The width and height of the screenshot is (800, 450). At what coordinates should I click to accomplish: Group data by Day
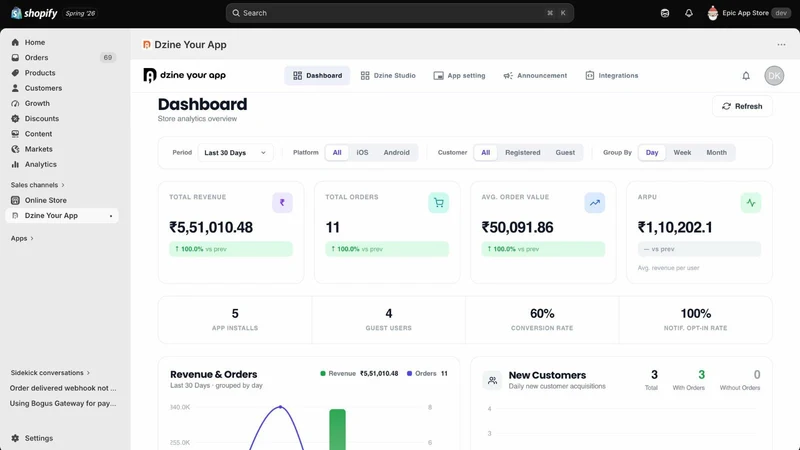click(x=652, y=153)
